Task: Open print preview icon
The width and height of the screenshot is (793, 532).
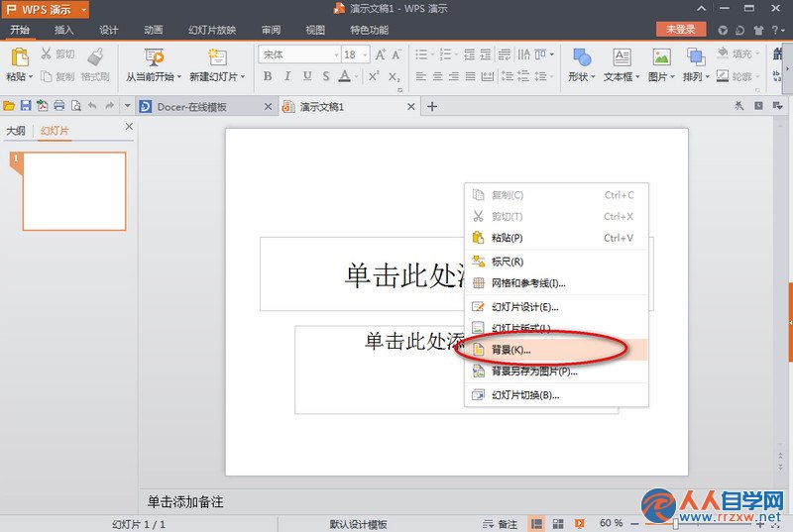Action: tap(76, 106)
